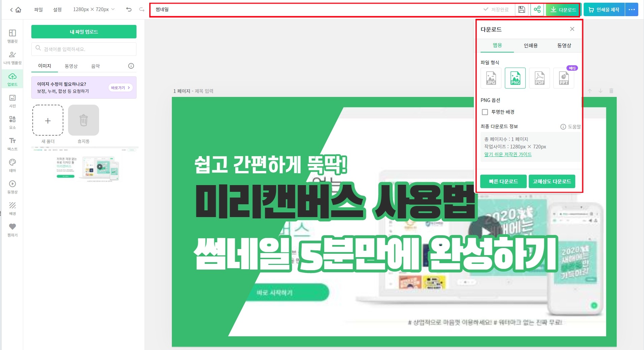Viewport: 644px width, 350px height.
Task: Open the 파일 menu
Action: click(38, 9)
